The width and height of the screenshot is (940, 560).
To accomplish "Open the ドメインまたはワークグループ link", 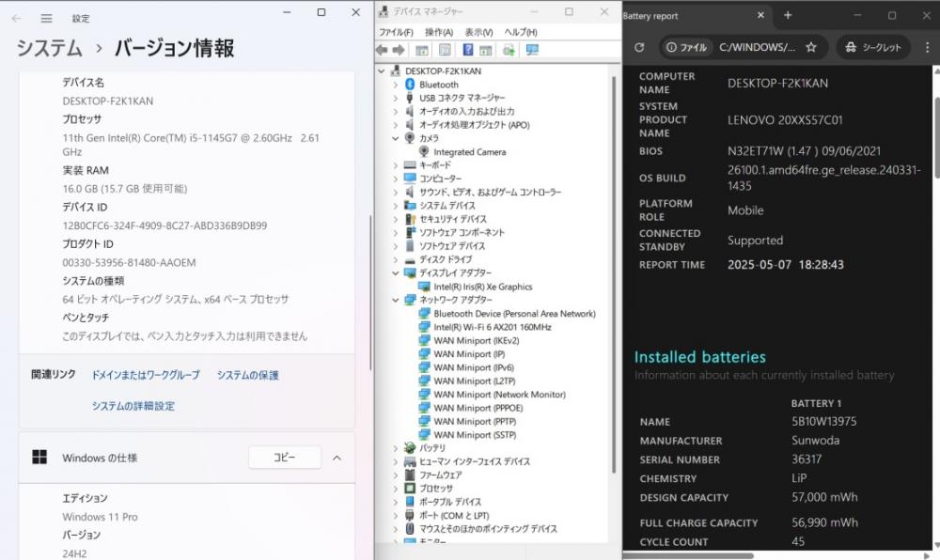I will point(146,375).
